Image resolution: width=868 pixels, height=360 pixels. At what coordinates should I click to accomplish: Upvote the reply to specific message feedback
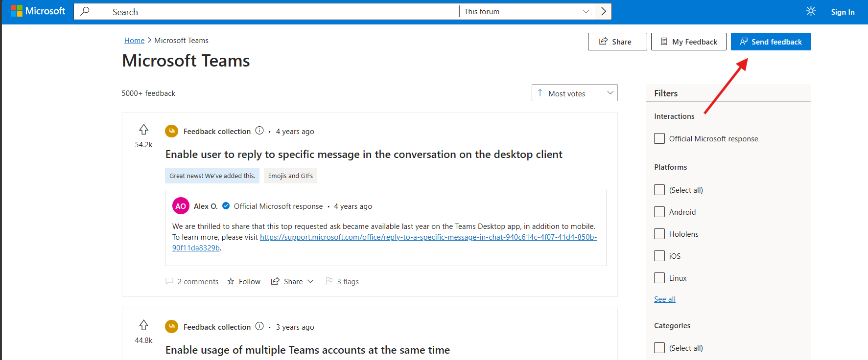pyautogui.click(x=143, y=130)
